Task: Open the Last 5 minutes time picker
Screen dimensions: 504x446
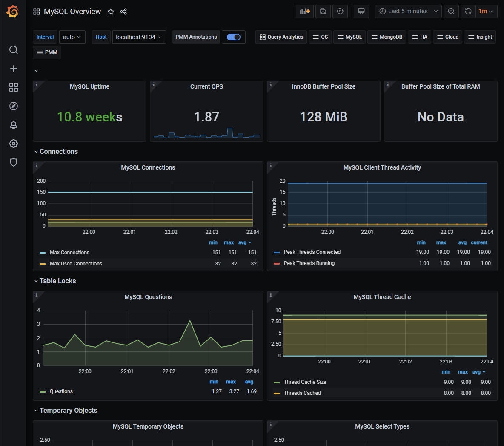Action: pyautogui.click(x=408, y=11)
